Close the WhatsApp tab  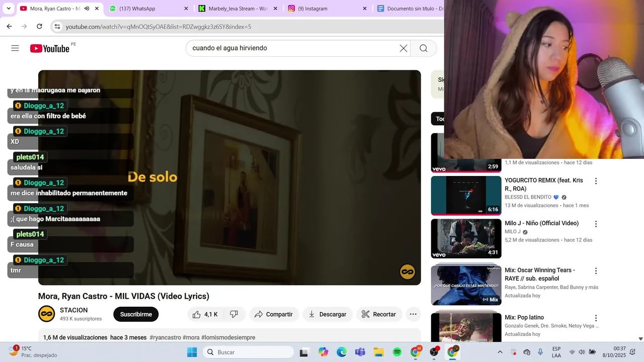(x=186, y=9)
